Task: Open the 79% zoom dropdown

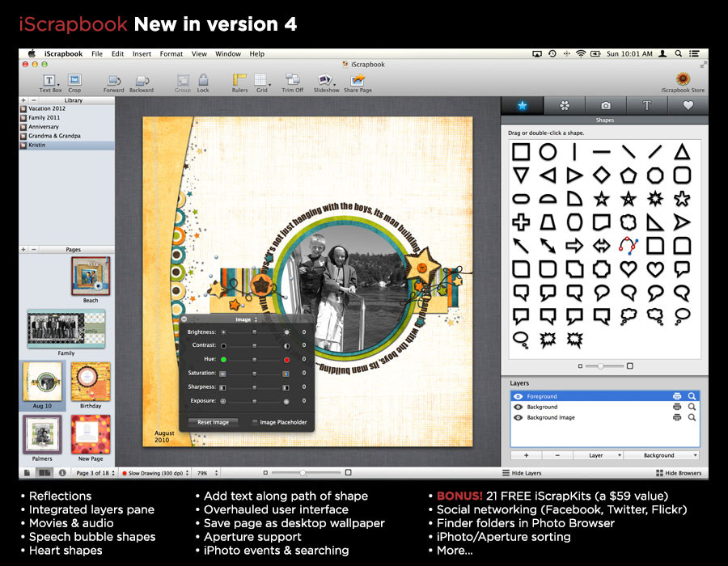Action: pos(206,473)
